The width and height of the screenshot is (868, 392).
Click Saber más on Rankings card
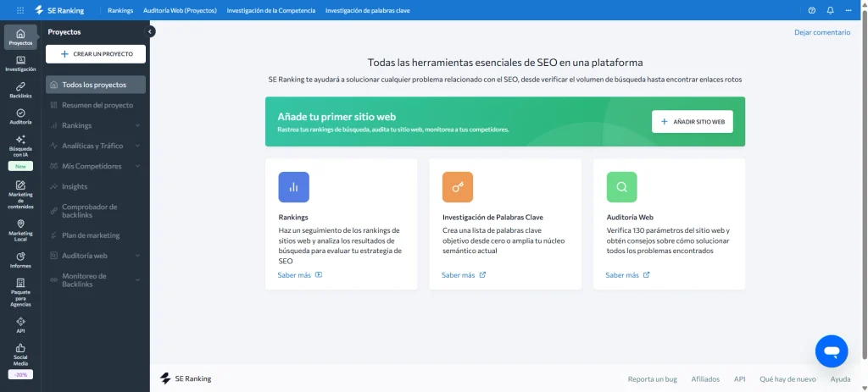pos(299,275)
